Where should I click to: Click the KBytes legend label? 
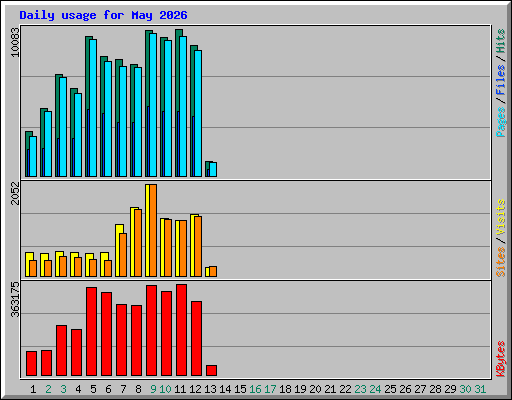click(500, 359)
